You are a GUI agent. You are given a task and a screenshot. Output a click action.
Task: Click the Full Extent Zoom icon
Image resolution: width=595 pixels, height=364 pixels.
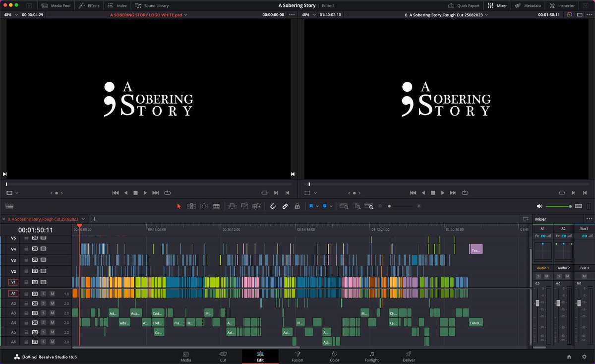point(344,206)
